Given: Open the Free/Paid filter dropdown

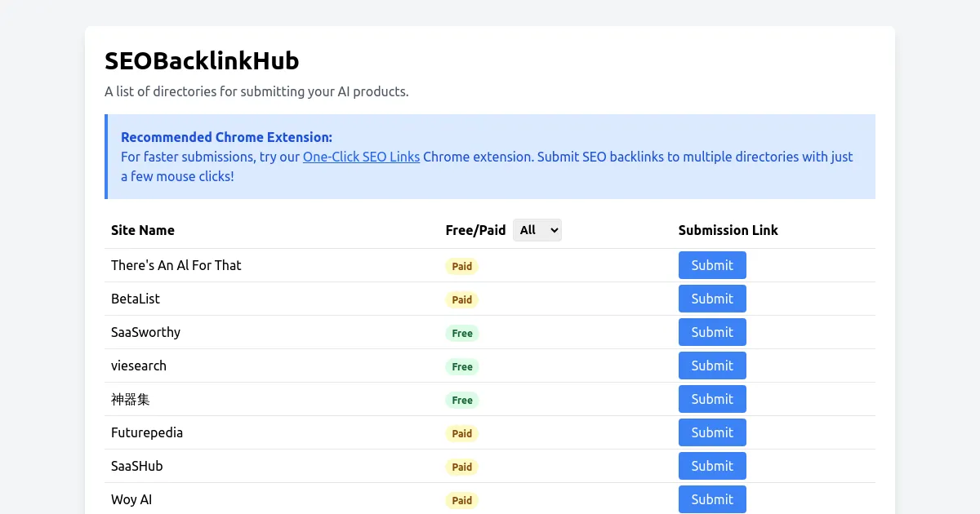Looking at the screenshot, I should coord(537,230).
